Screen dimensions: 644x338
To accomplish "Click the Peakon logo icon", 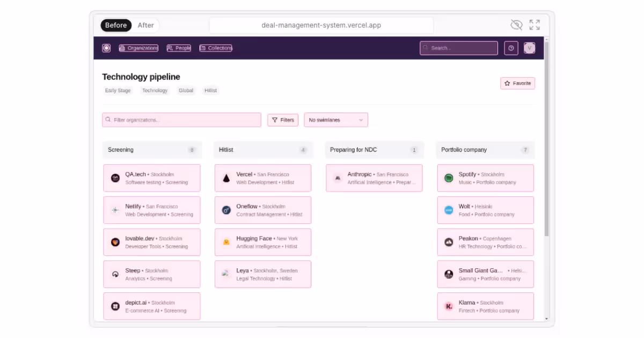I will tap(449, 242).
